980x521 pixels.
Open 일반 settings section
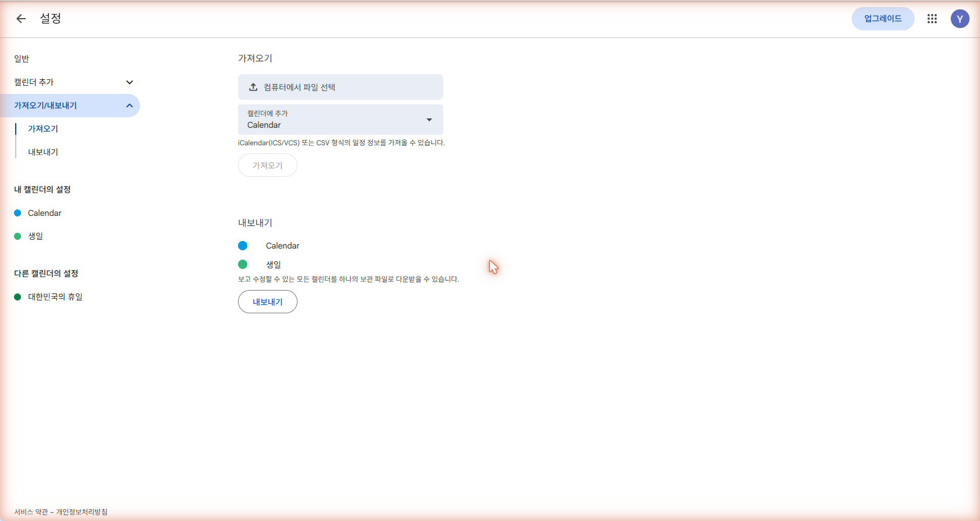pos(22,59)
